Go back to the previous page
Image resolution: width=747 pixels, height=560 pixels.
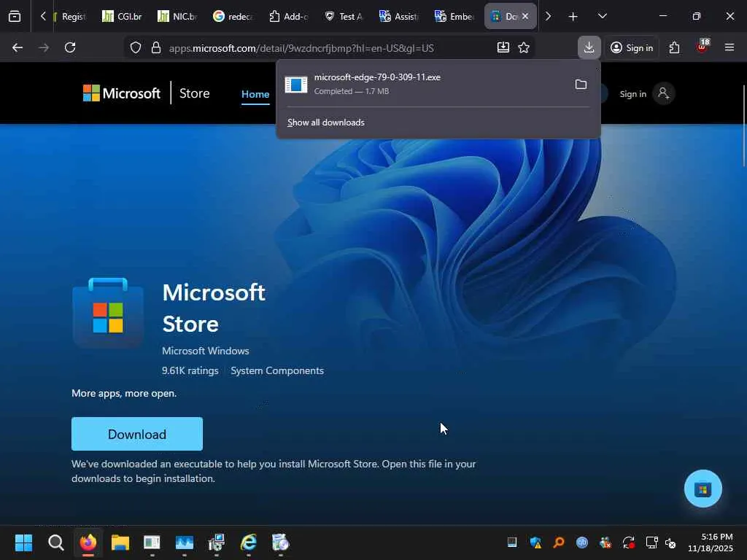(18, 47)
